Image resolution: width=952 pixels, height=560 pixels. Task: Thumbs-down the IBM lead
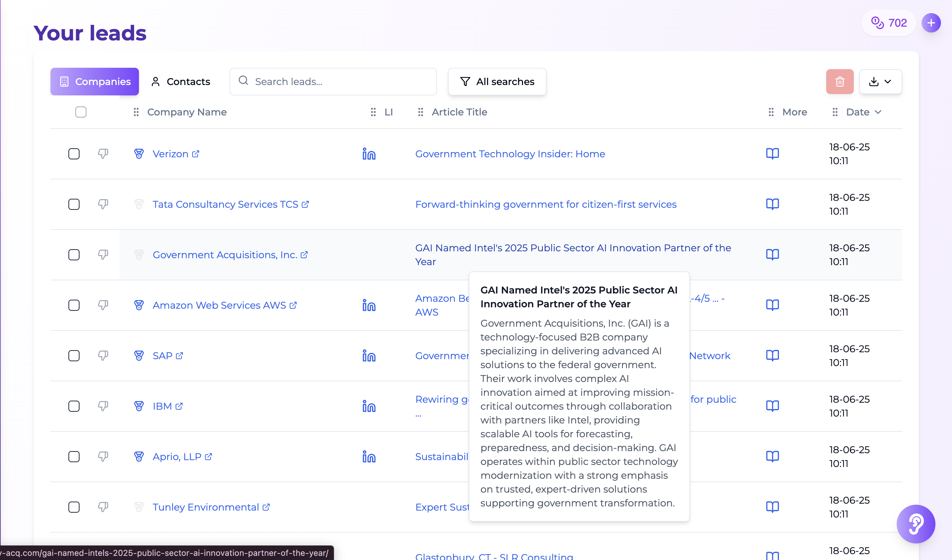103,406
